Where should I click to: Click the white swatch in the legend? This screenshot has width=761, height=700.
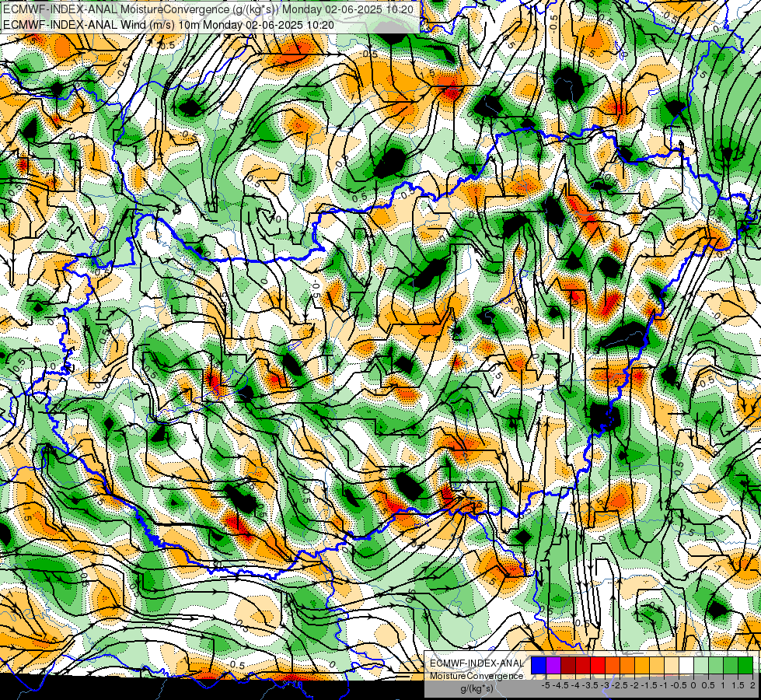coord(686,665)
